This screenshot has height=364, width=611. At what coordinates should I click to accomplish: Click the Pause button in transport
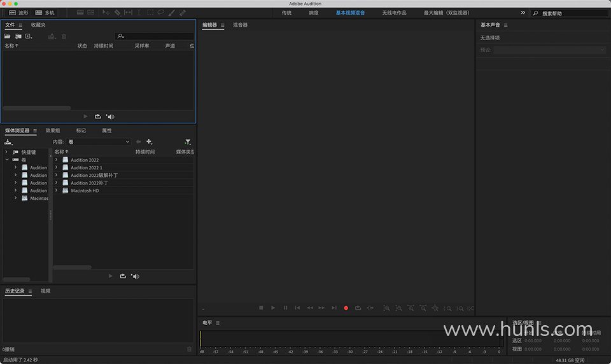[x=285, y=308]
